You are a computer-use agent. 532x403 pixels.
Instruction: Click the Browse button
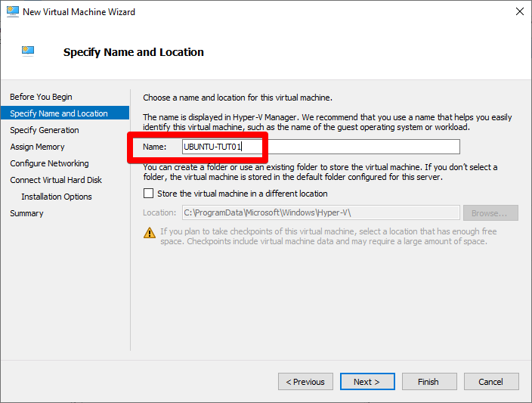click(x=490, y=213)
